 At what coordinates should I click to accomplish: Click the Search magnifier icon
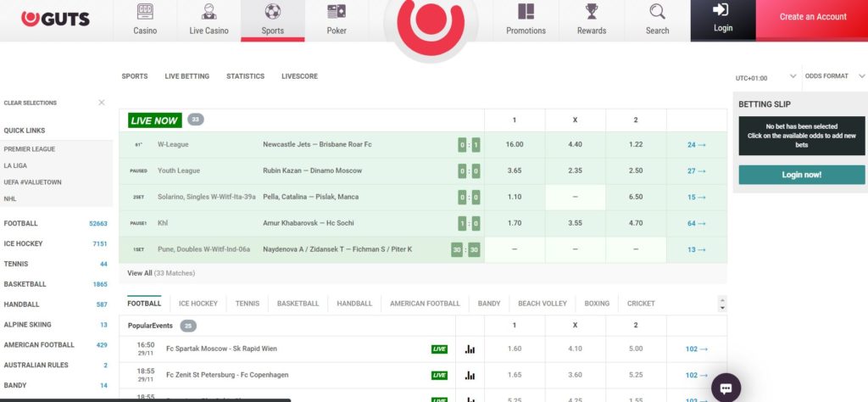point(657,12)
